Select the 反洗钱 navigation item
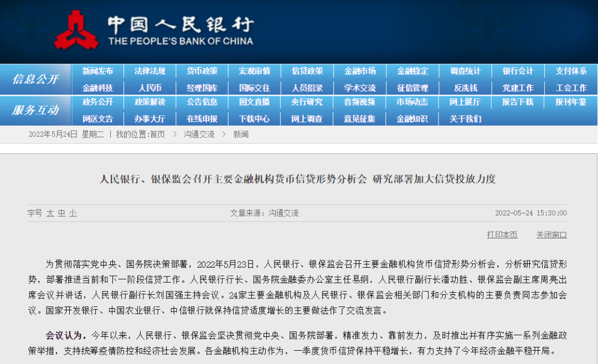 pos(464,87)
